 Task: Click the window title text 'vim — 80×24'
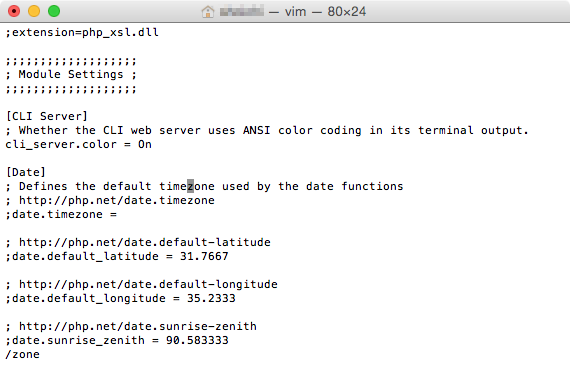[325, 12]
